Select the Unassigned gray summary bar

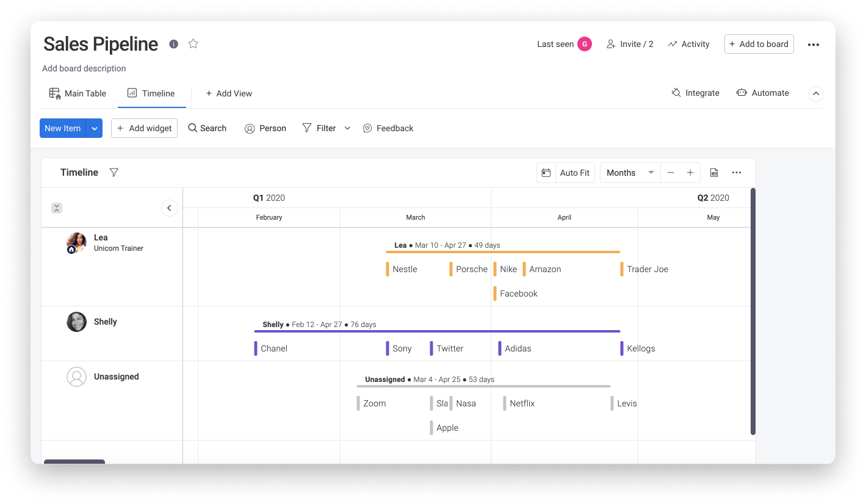point(483,386)
